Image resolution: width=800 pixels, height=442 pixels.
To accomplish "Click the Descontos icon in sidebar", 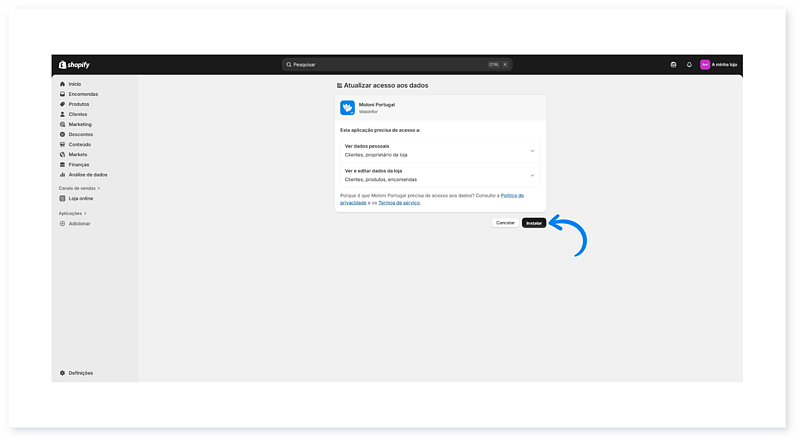I will (62, 134).
